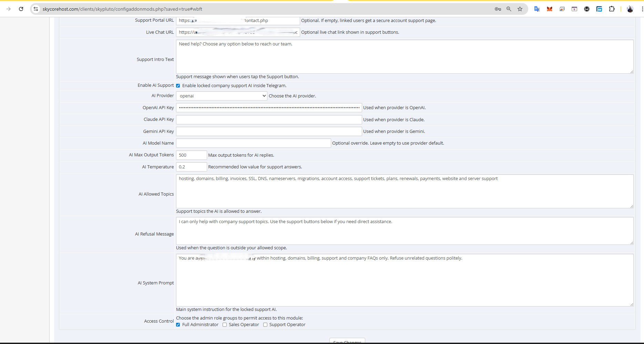Click the Save Changes button
The height and width of the screenshot is (344, 644).
(347, 341)
